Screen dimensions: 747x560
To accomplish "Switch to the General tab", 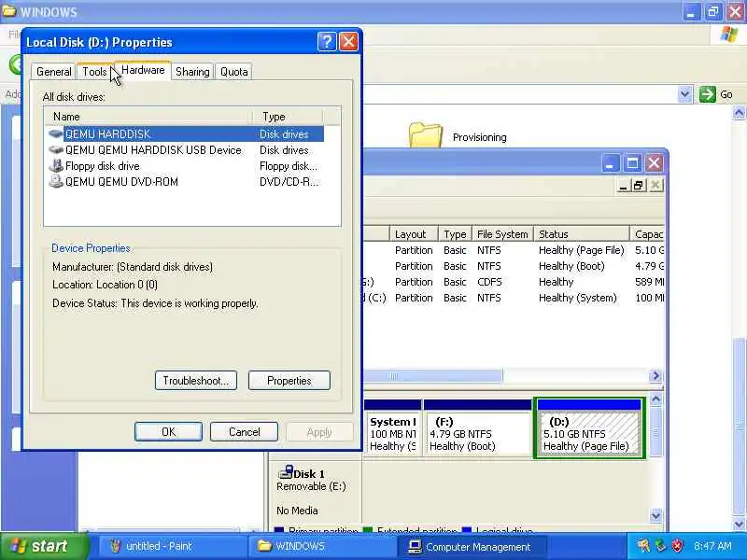I will (x=54, y=72).
